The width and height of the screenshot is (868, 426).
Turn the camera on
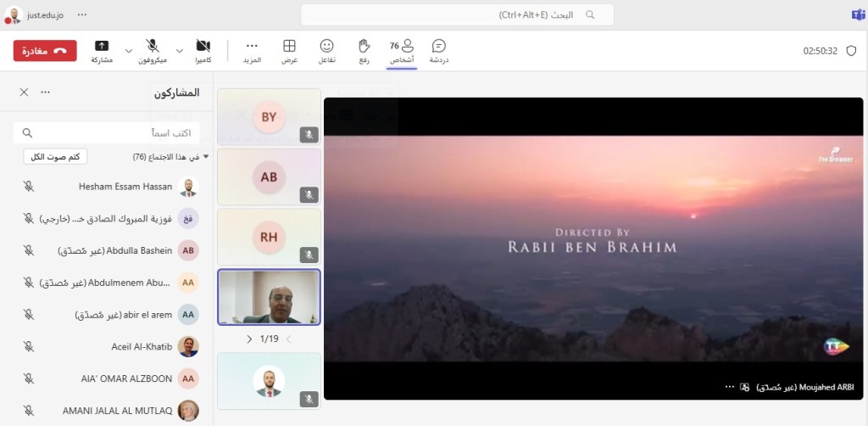click(203, 50)
